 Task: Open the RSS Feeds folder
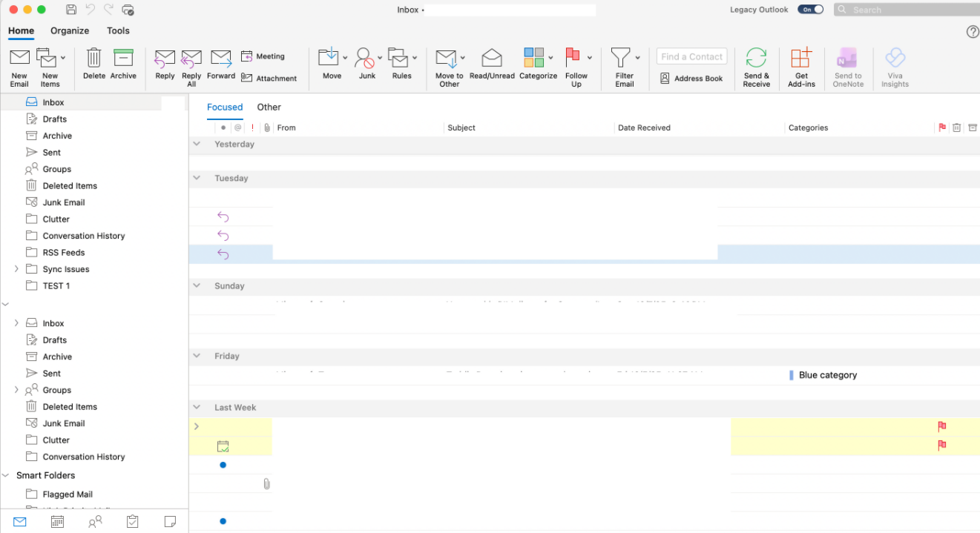[64, 252]
